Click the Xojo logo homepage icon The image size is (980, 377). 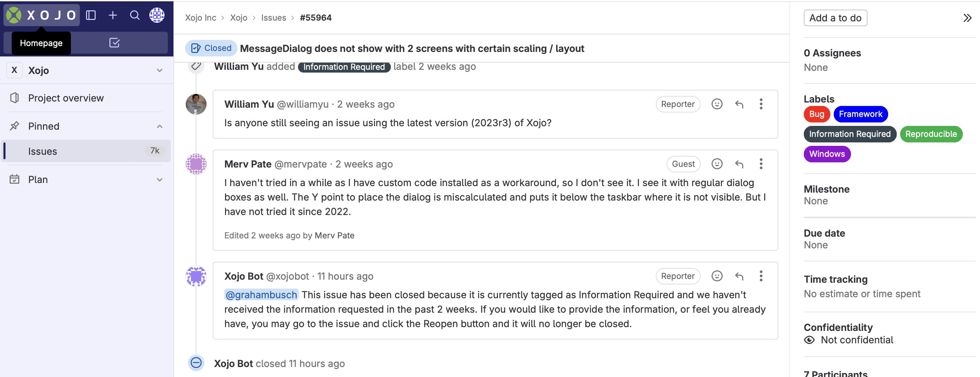click(14, 15)
